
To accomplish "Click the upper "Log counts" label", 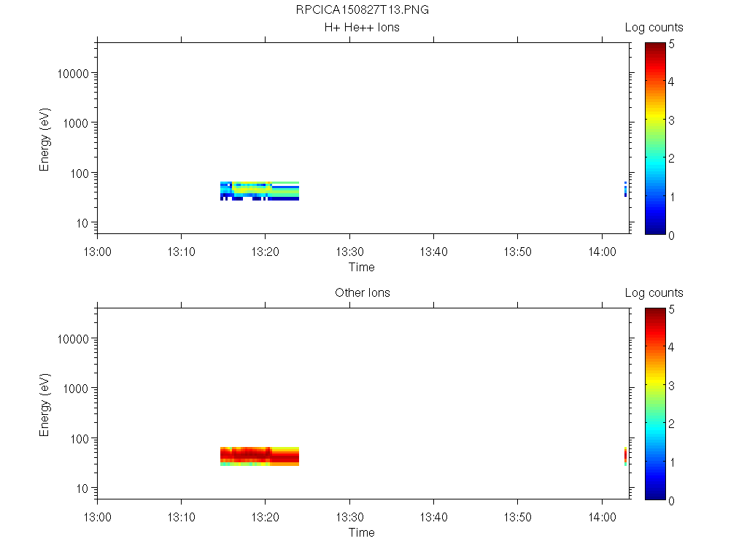I will (654, 28).
